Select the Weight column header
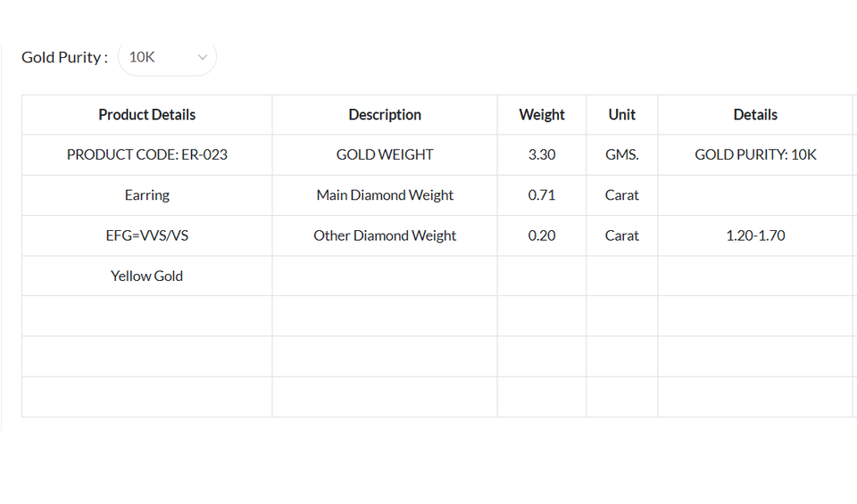857x504 pixels. pyautogui.click(x=542, y=114)
